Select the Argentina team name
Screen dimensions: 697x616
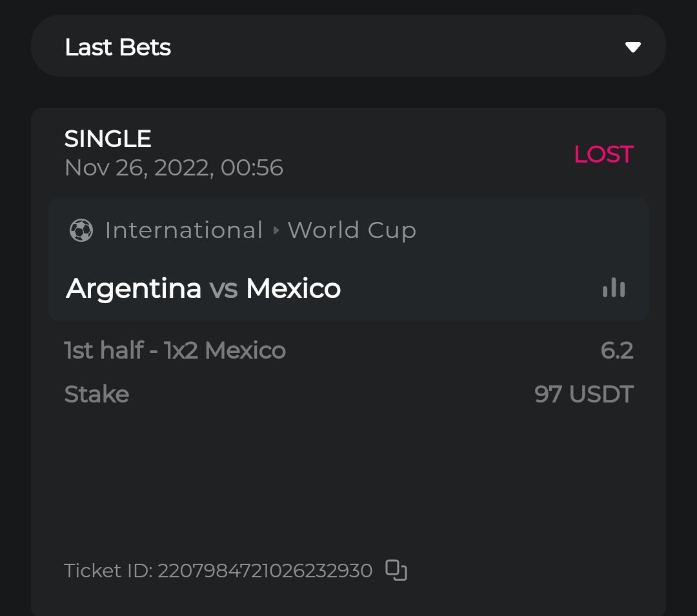[x=134, y=288]
